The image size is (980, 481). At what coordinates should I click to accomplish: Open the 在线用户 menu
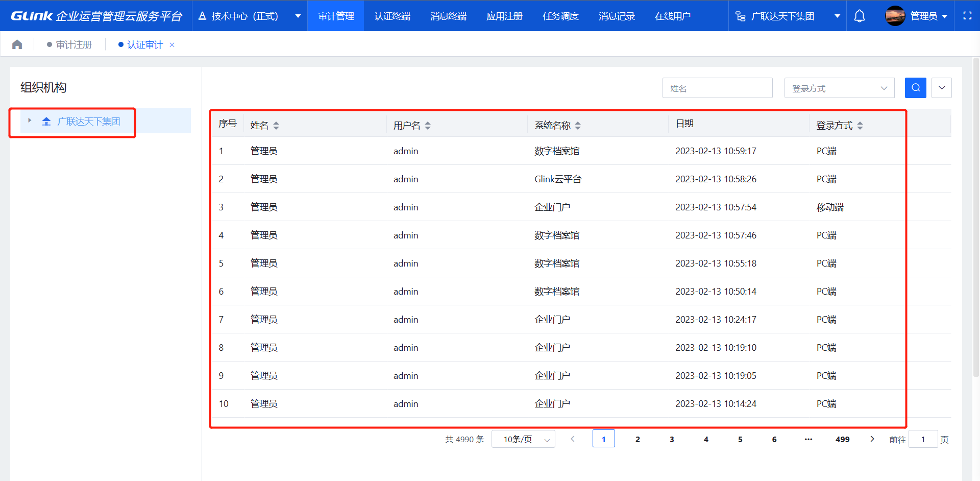(x=673, y=16)
